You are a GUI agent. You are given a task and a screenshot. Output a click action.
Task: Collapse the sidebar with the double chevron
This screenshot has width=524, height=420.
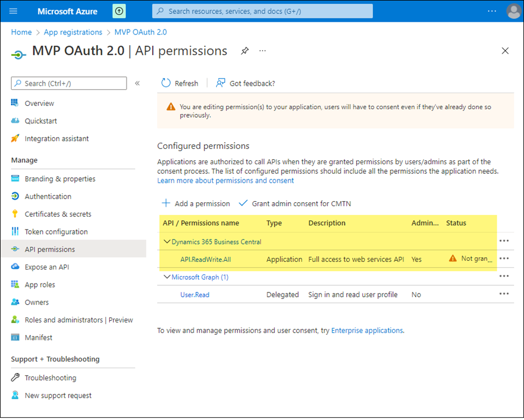137,83
